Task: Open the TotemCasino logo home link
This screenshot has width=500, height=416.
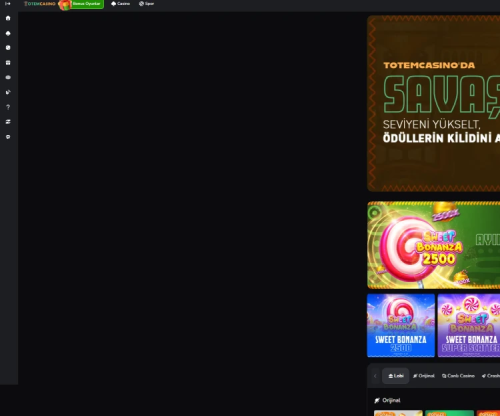Action: click(40, 4)
